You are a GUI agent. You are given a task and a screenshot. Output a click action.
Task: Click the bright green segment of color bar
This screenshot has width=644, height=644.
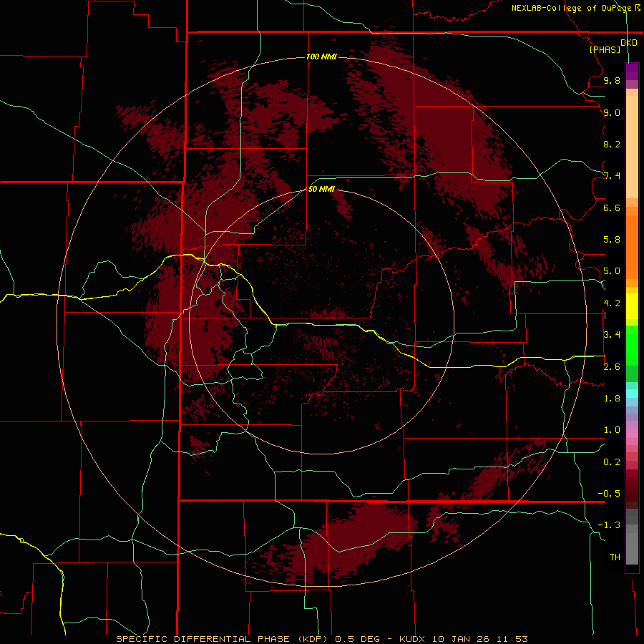click(x=632, y=345)
